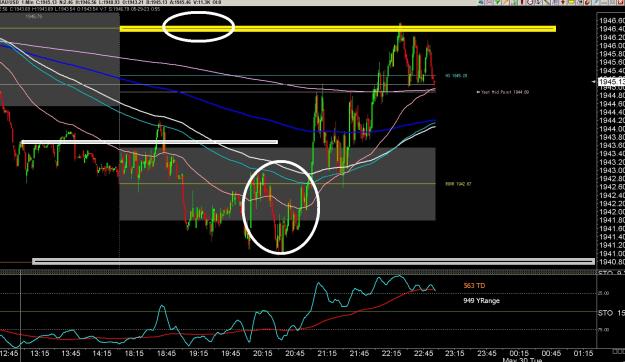Click the 19:15 time axis label

click(198, 353)
